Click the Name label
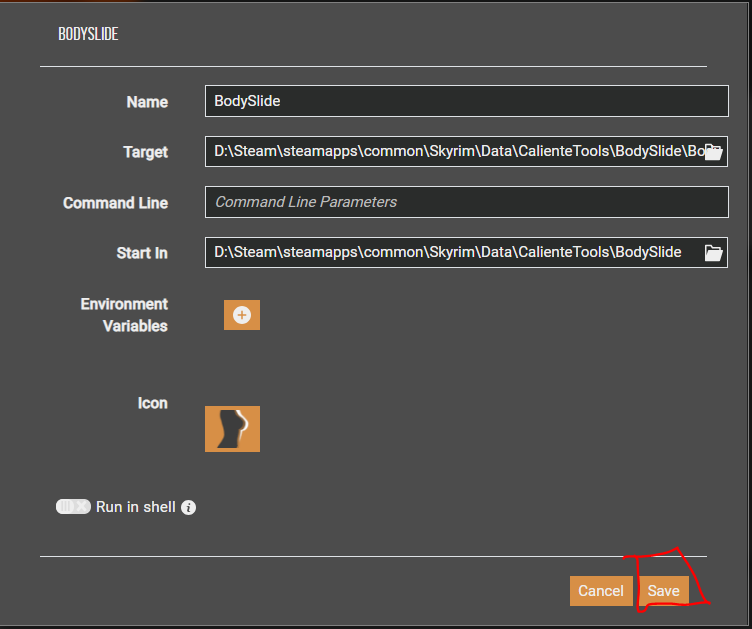This screenshot has width=752, height=629. coord(147,102)
